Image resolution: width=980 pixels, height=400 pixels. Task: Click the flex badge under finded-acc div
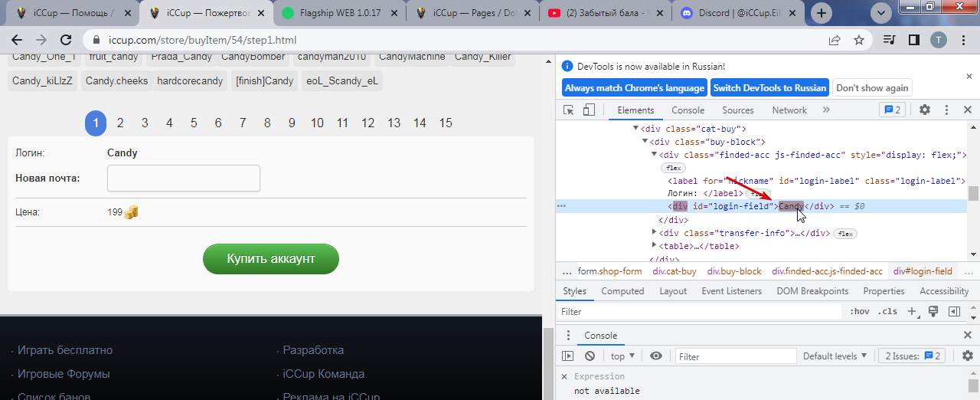pyautogui.click(x=673, y=168)
